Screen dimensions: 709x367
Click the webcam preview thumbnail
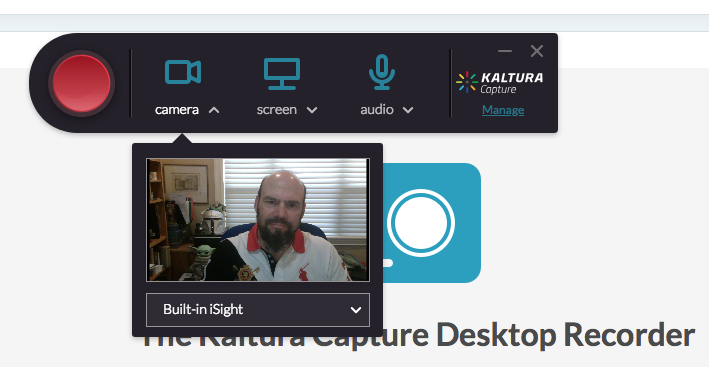(258, 220)
